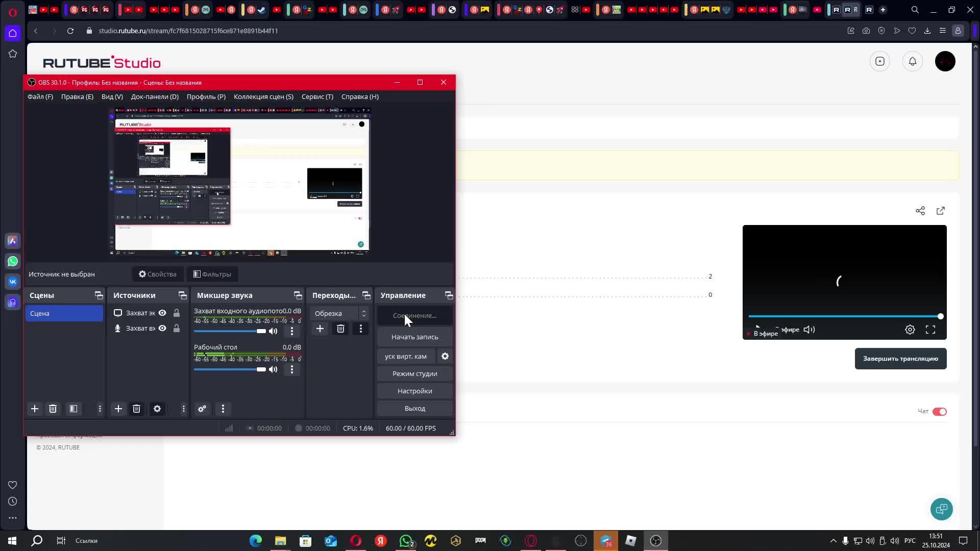Toggle visibility of Захват экрана source
Screen dimensions: 980x551
click(x=162, y=313)
